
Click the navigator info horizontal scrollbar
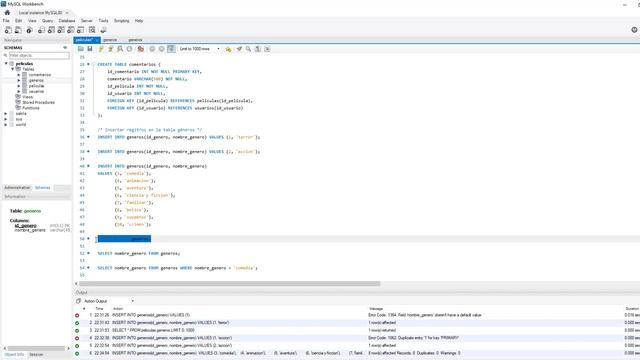coord(36,348)
